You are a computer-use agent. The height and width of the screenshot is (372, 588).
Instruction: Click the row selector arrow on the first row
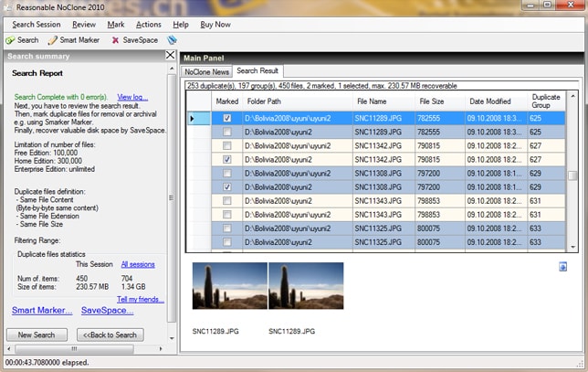[193, 118]
